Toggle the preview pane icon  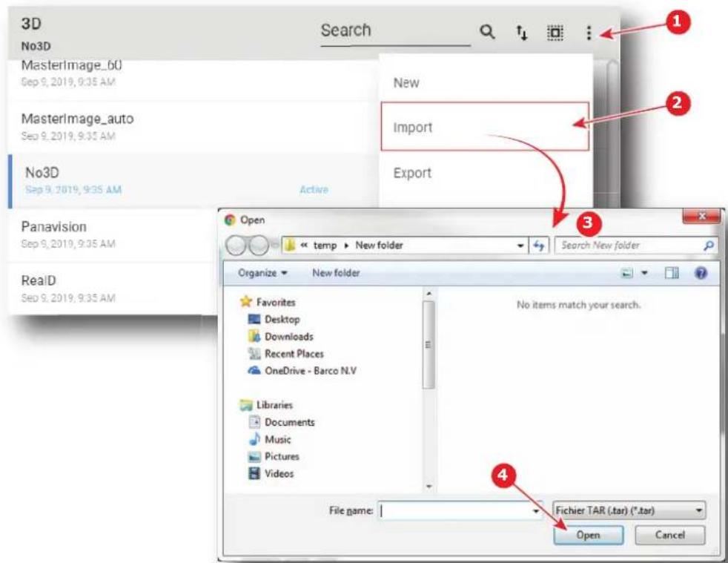click(672, 273)
